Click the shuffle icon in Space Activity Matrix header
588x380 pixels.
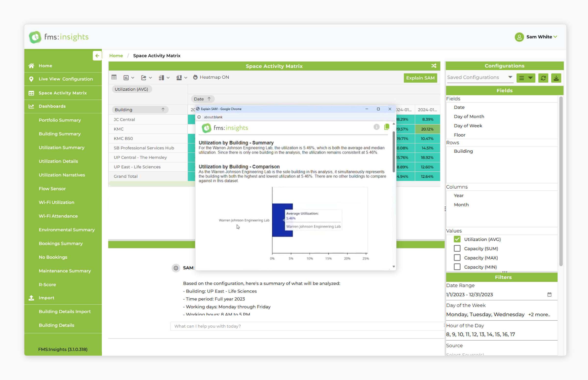coord(434,66)
